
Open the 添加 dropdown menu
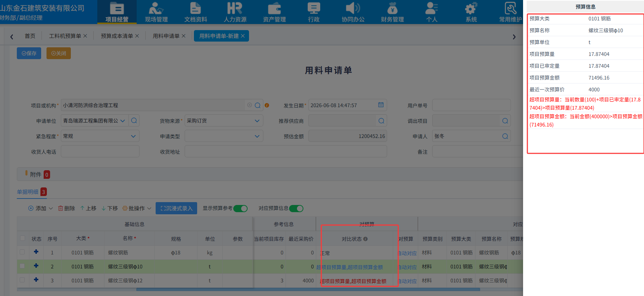(40, 209)
